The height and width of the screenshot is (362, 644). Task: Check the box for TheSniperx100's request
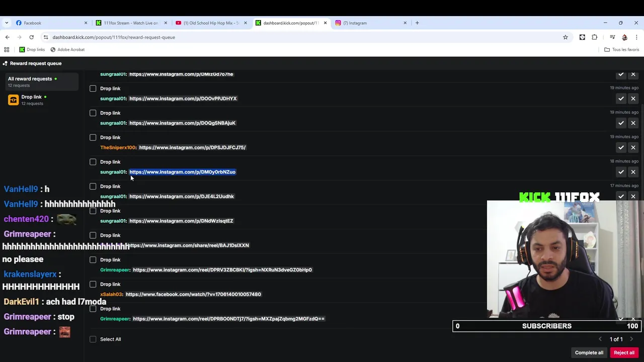(x=93, y=137)
